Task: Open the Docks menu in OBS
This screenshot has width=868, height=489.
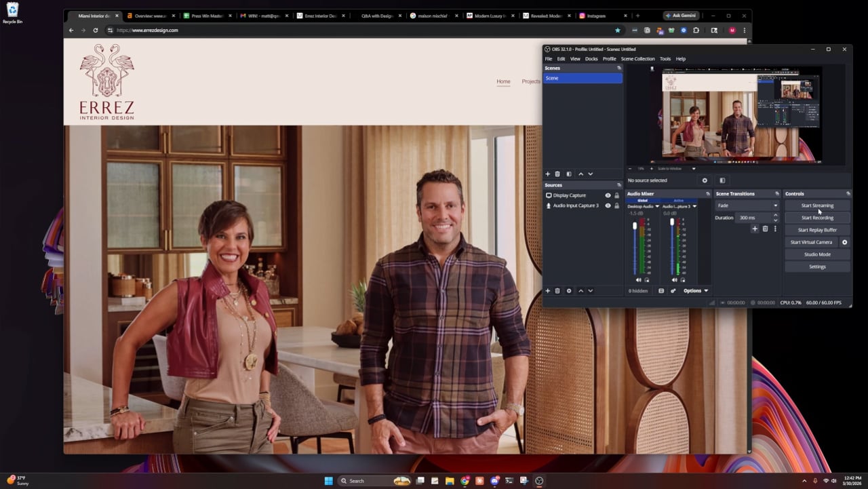Action: [x=591, y=59]
